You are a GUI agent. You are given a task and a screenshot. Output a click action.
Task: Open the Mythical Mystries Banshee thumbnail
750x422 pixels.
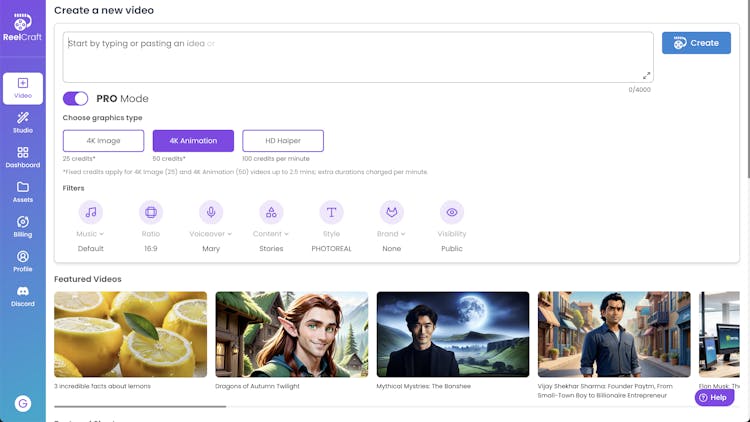453,334
